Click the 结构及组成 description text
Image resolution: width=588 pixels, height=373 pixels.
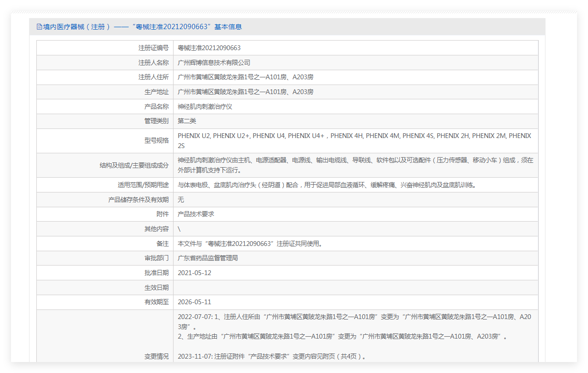pyautogui.click(x=355, y=165)
